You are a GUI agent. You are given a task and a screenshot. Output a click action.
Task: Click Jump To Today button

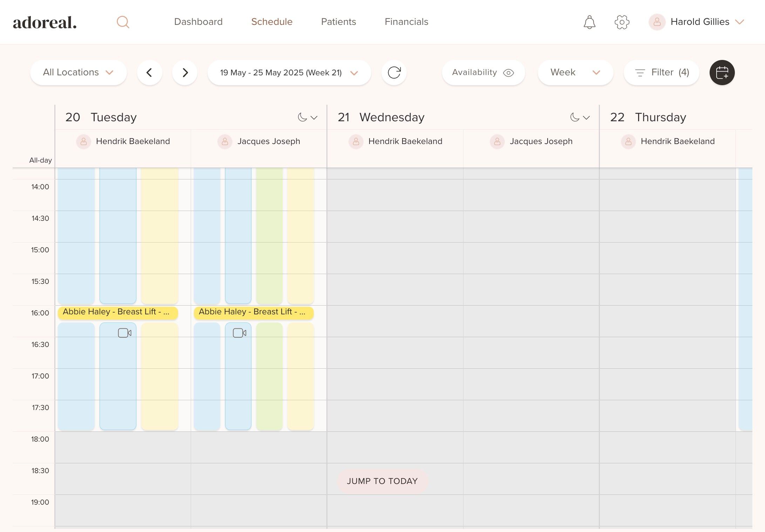point(382,481)
